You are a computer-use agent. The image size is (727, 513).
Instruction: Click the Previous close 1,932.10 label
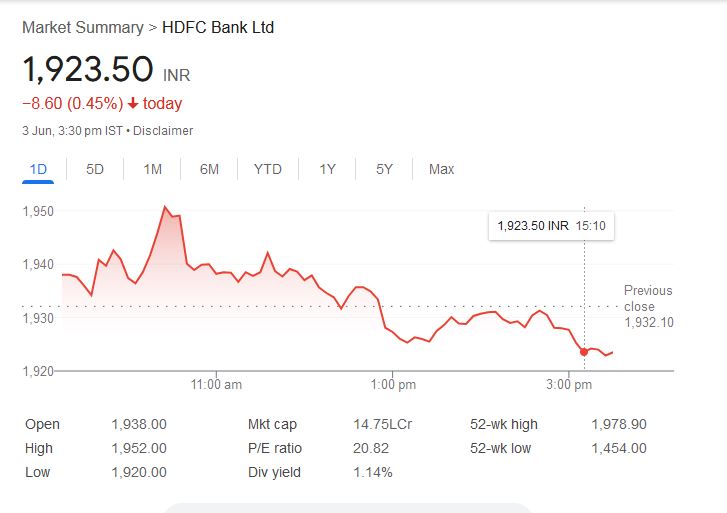649,307
